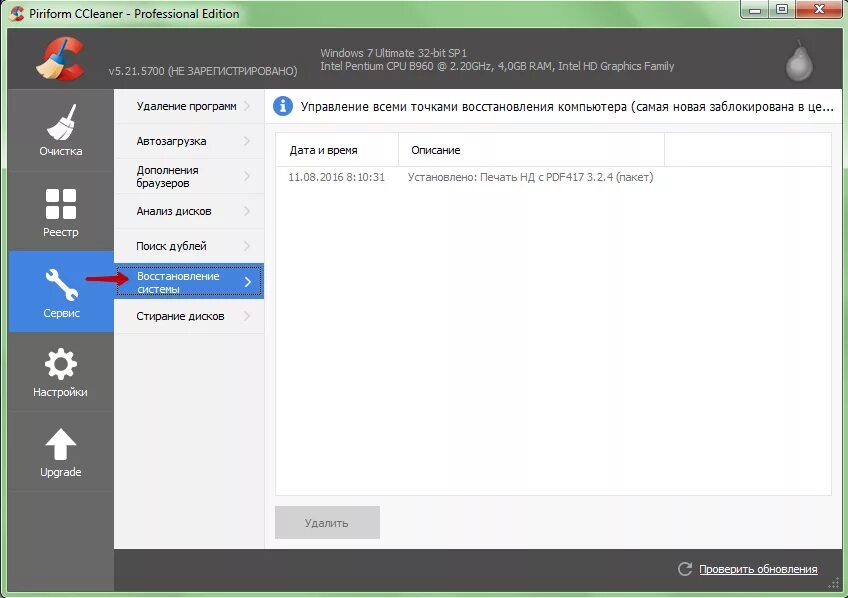Screen dimensions: 848x598
Task: Click Windows 7 Ultimate system info text
Action: [x=393, y=53]
